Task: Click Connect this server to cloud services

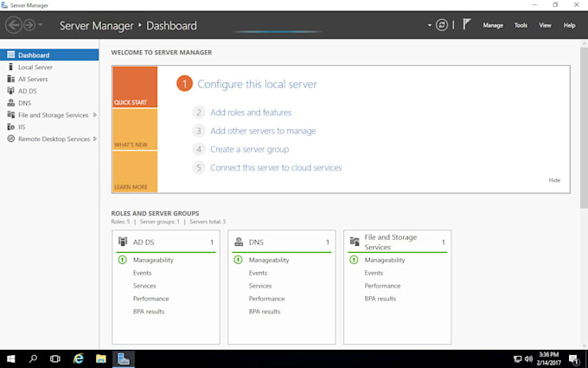Action: click(276, 167)
